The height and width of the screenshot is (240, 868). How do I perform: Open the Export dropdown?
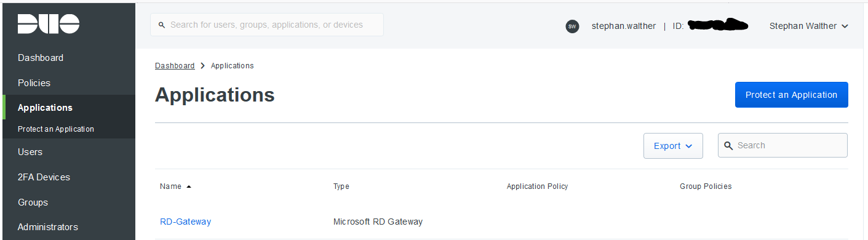(x=673, y=146)
